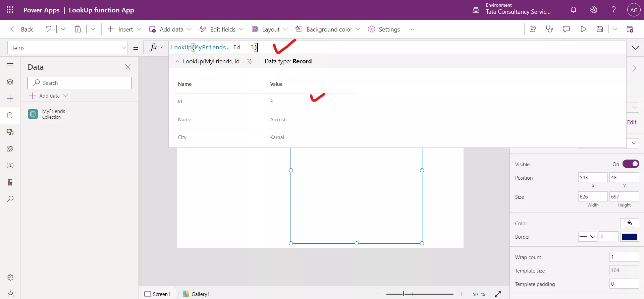The image size is (644, 299).
Task: Click the Edit link in properties
Action: (x=632, y=122)
